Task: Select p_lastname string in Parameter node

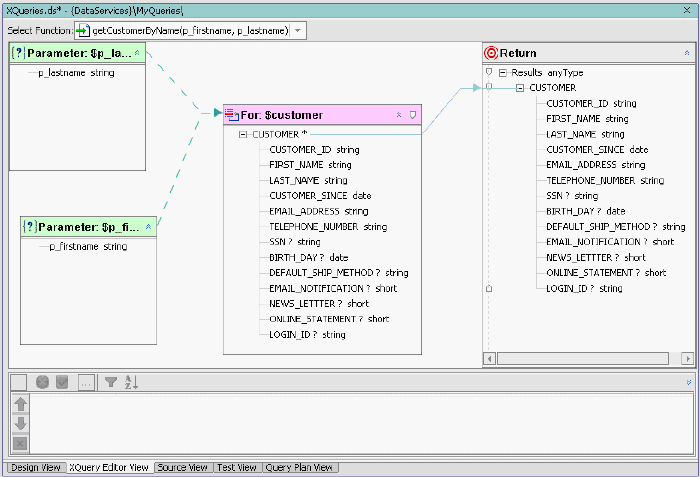Action: [x=76, y=73]
